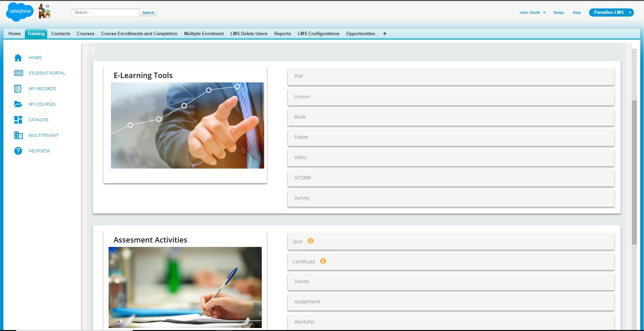The height and width of the screenshot is (331, 644).
Task: Select the Book e-learning tool
Action: pyautogui.click(x=451, y=117)
